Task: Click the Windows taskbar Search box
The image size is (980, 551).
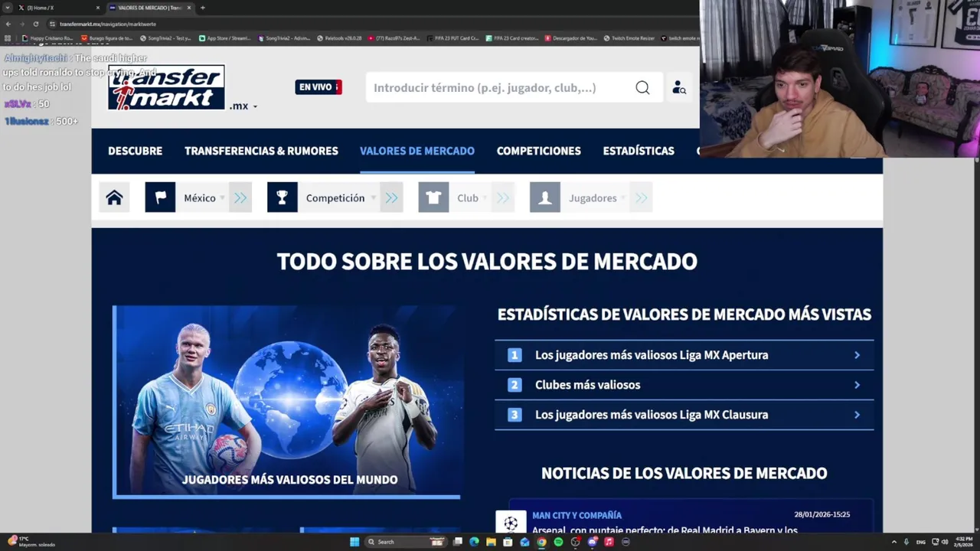Action: [x=406, y=542]
